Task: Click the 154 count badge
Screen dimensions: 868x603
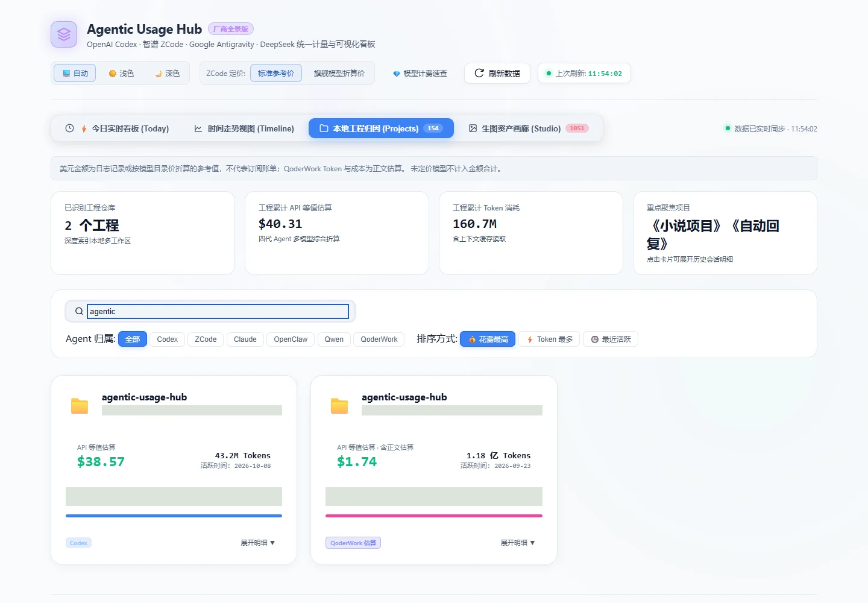Action: click(x=433, y=128)
